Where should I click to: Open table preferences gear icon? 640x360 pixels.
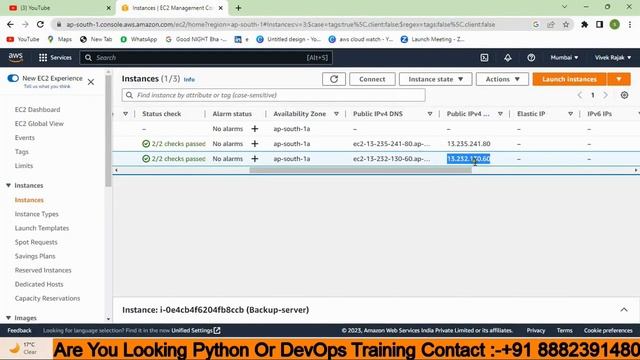coord(624,95)
